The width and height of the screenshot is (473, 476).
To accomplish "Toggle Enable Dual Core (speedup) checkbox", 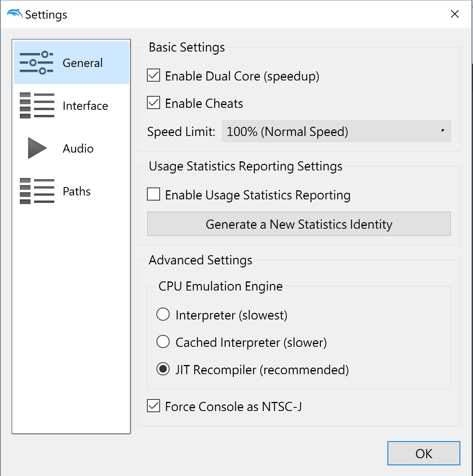I will (154, 75).
